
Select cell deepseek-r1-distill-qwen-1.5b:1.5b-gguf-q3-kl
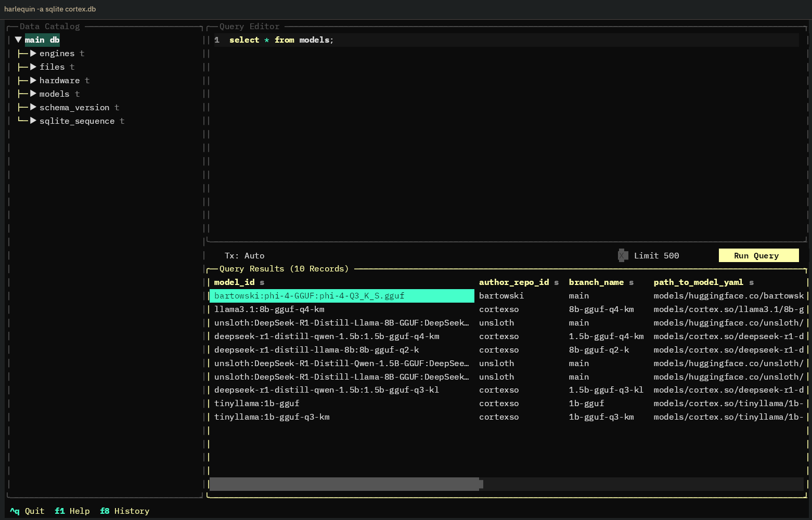point(342,390)
